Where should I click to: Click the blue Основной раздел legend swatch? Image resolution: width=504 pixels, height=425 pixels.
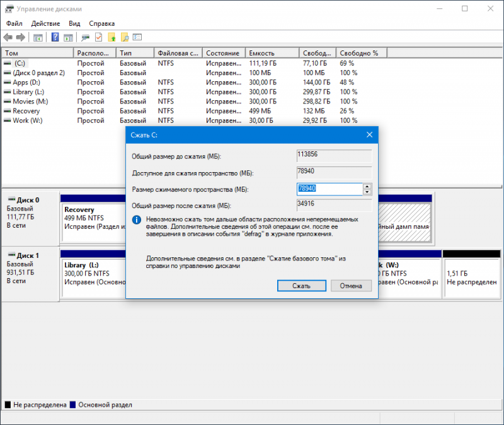point(72,405)
